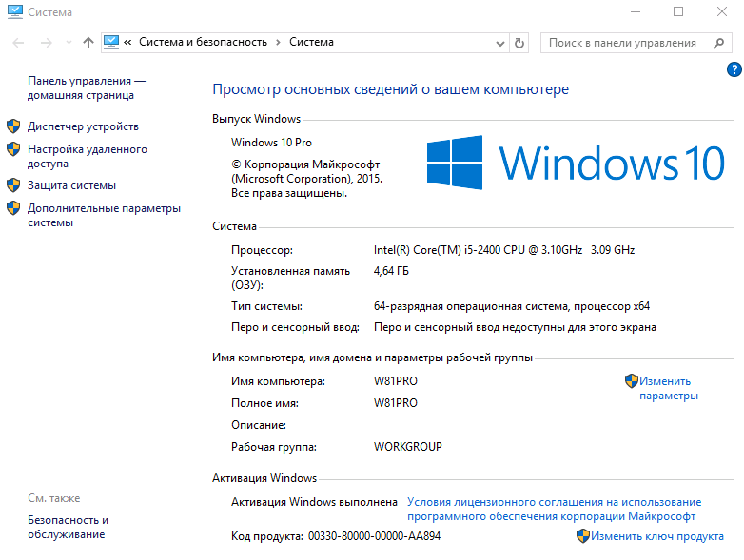Open Панель управления домашняя страница link
The width and height of the screenshot is (744, 560).
pyautogui.click(x=87, y=88)
